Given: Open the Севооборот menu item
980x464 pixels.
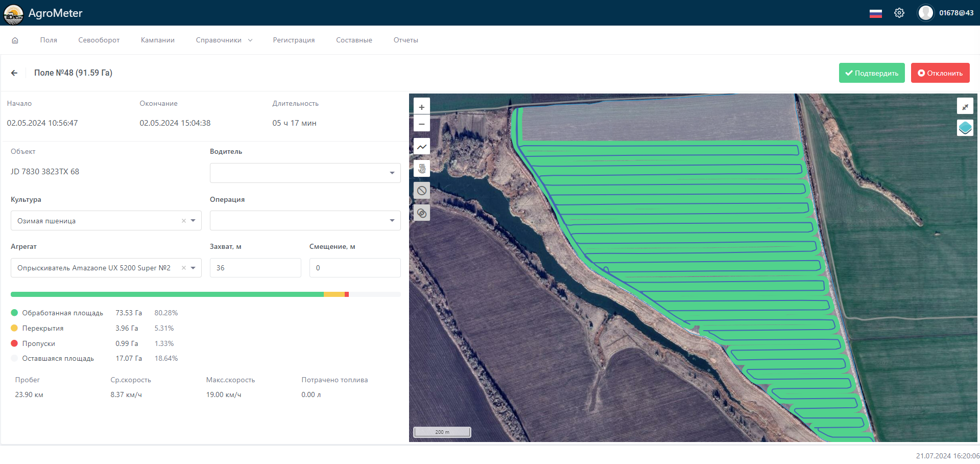Looking at the screenshot, I should [x=99, y=40].
